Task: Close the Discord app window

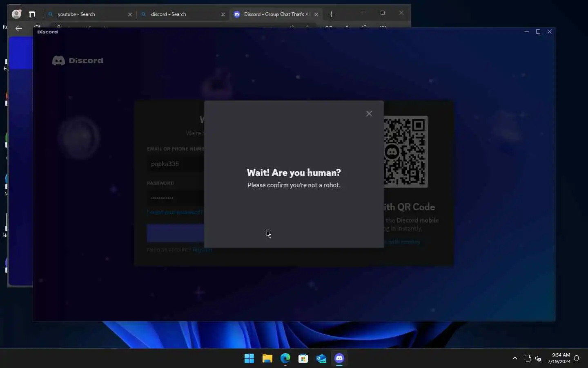Action: coord(550,31)
